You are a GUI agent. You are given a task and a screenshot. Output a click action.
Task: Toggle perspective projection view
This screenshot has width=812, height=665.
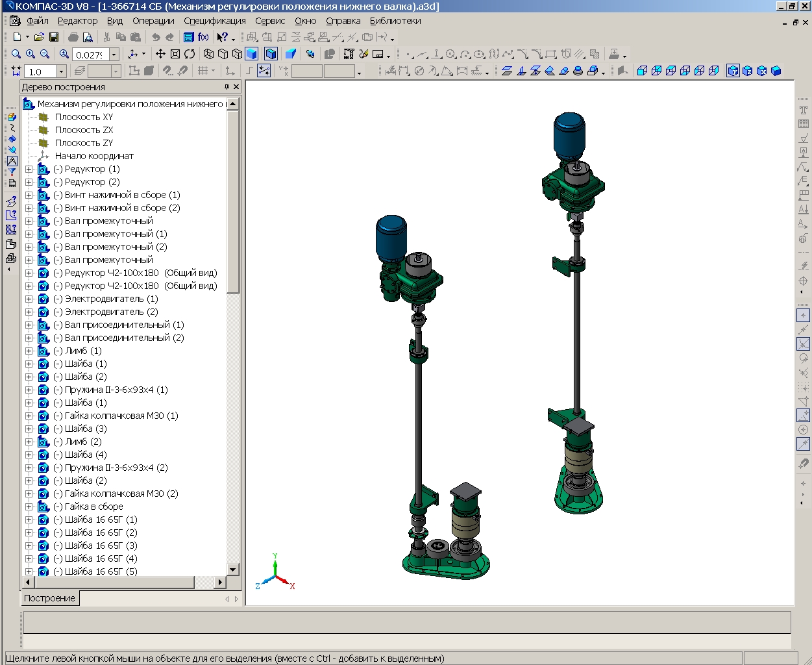pos(291,55)
